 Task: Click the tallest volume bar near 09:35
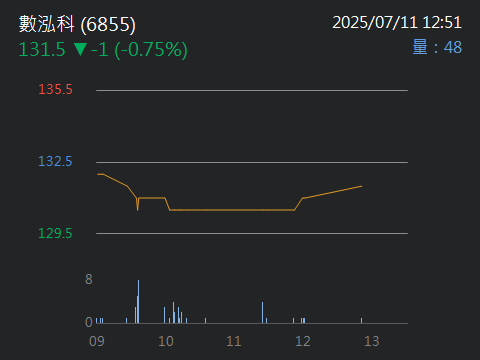coord(138,302)
